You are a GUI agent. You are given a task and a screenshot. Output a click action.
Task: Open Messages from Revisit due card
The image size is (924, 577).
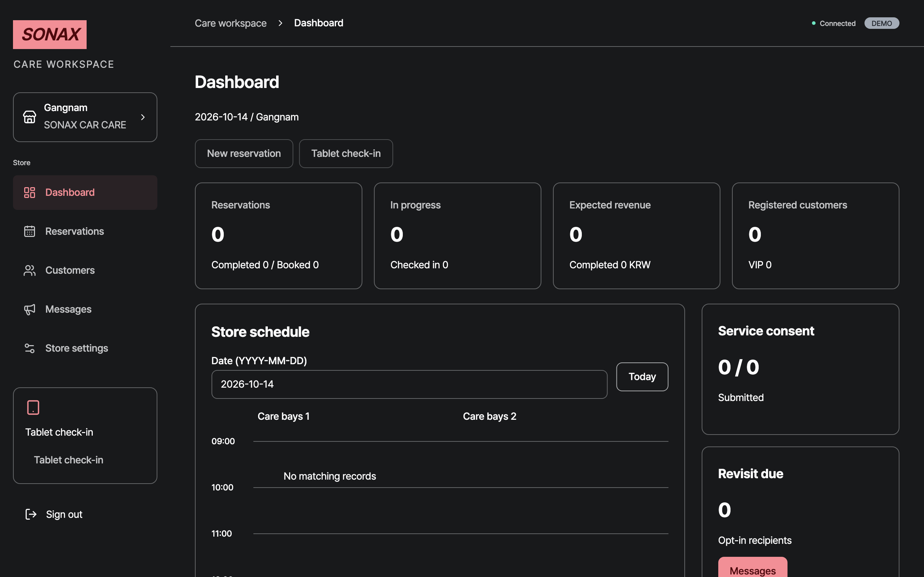[753, 569]
